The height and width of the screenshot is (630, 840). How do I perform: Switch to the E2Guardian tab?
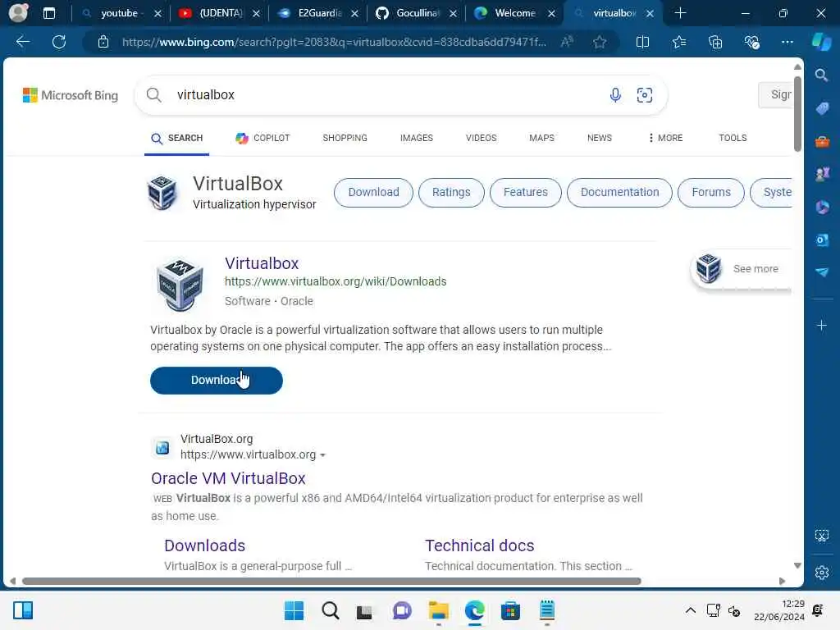[319, 13]
